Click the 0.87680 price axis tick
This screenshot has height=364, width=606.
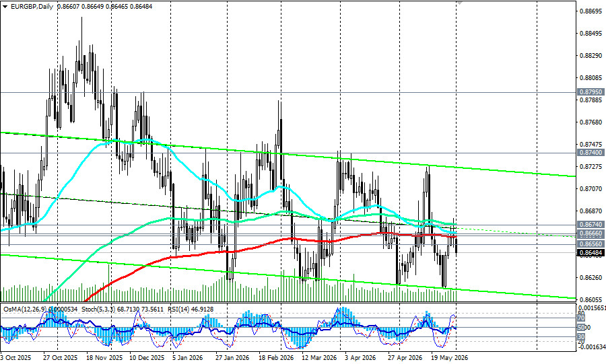coord(591,122)
